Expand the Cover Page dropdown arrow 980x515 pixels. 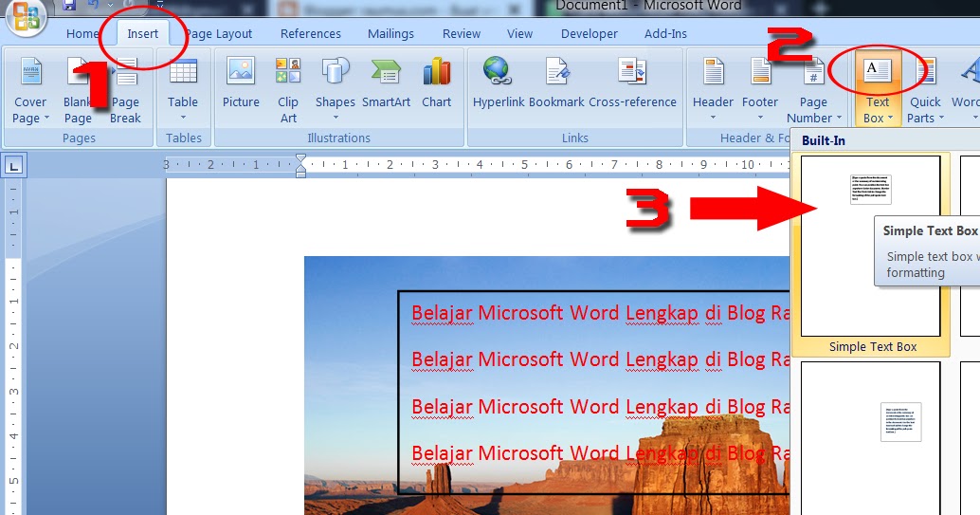46,118
